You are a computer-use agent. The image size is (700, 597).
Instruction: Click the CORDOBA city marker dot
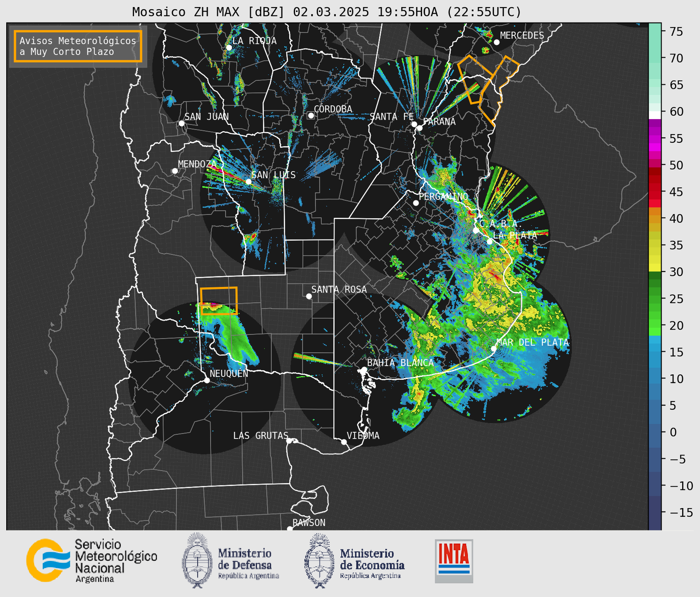[x=311, y=115]
